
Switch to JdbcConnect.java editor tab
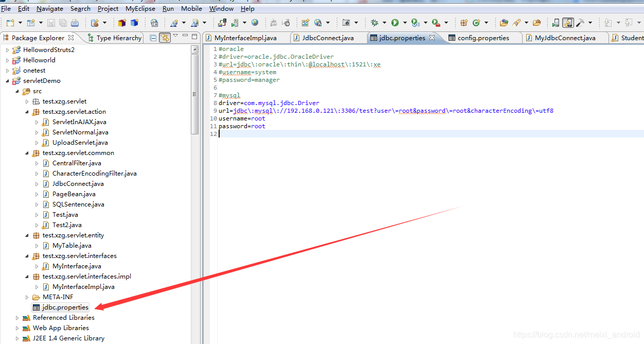[328, 38]
